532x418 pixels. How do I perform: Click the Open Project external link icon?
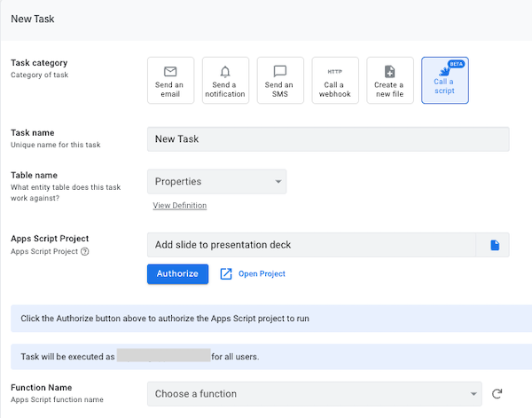coord(225,273)
